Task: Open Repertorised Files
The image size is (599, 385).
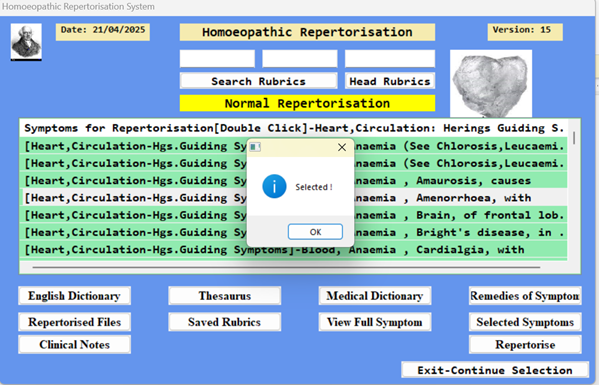Action: point(74,322)
